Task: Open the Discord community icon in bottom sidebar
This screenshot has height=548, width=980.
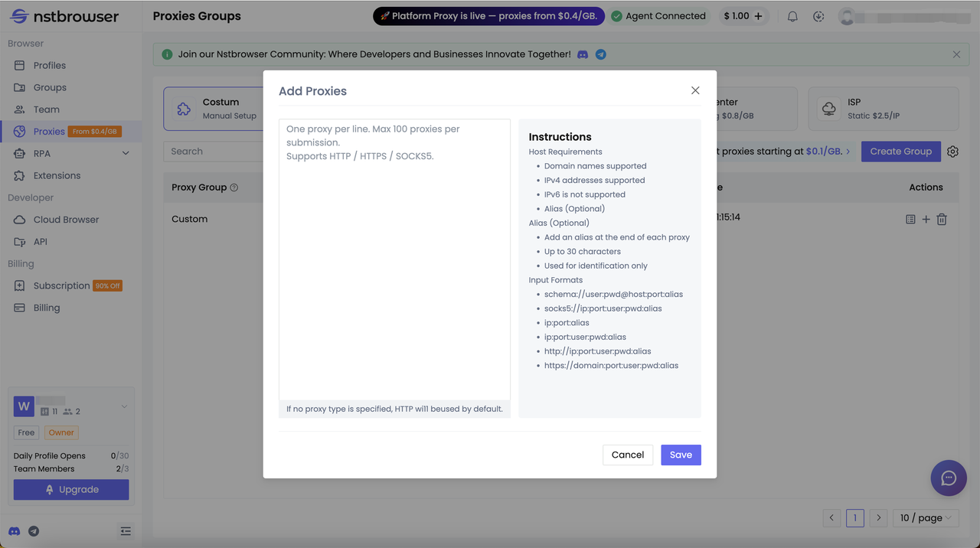Action: click(14, 531)
